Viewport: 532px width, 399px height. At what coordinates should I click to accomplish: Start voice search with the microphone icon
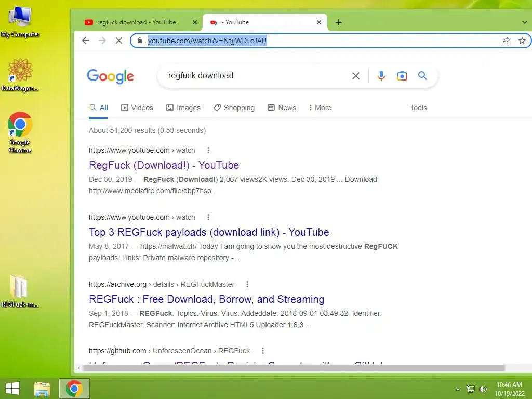(x=381, y=76)
